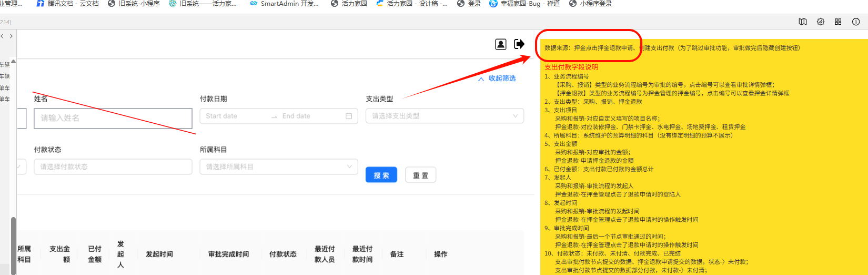Click the sidebar scrollbar up arrow
The width and height of the screenshot is (868, 275).
[x=13, y=61]
